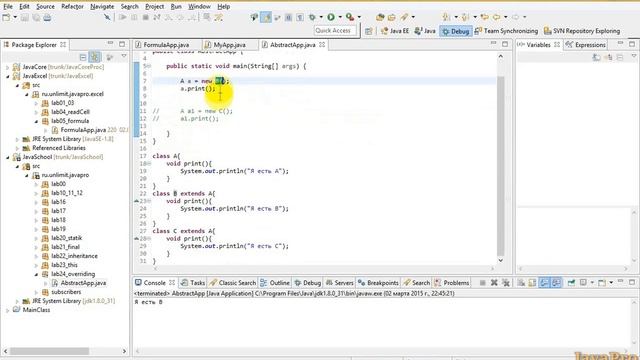Click Package Explorer horizontal scrollbar
Screen dimensions: 640x360
tap(49, 351)
